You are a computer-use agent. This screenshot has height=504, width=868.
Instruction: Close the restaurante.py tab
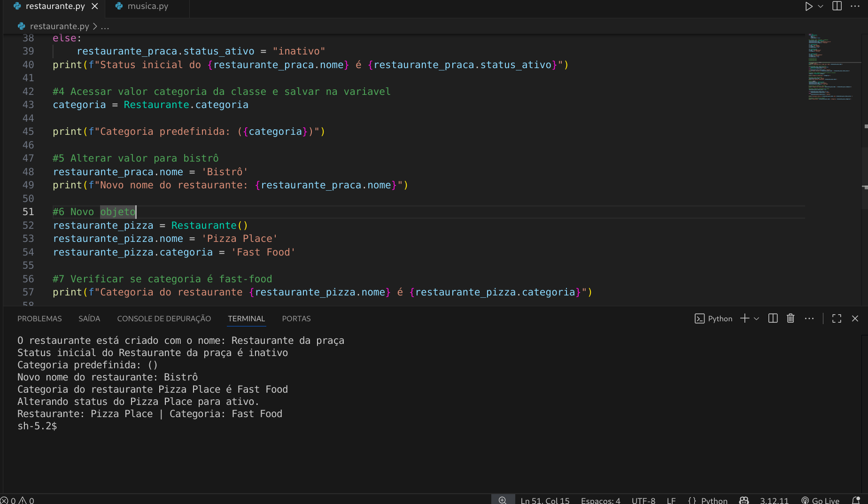pyautogui.click(x=95, y=7)
